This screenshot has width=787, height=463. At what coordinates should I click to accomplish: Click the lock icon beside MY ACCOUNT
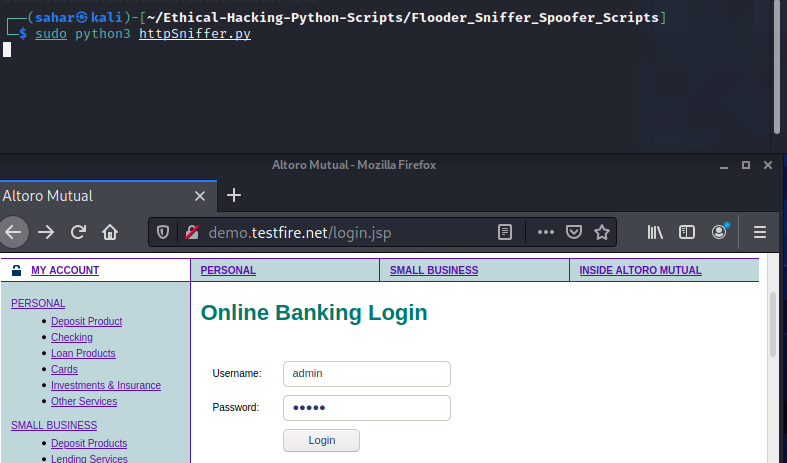(x=17, y=270)
